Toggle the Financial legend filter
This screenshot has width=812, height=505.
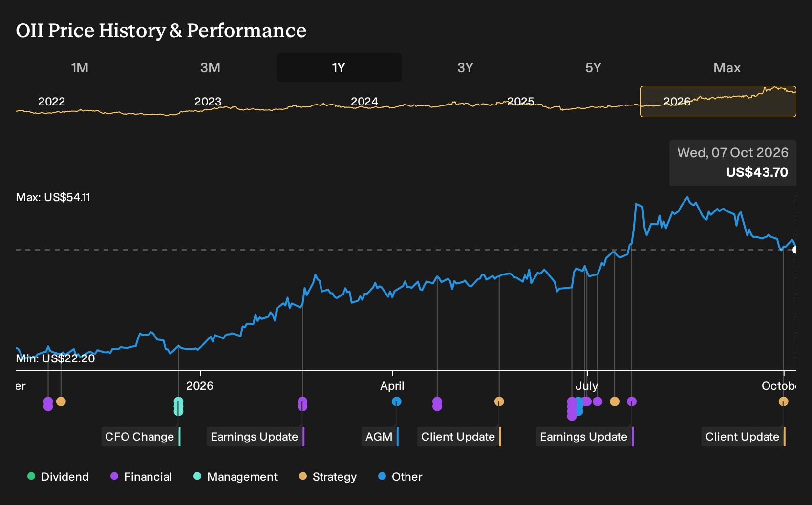point(141,477)
